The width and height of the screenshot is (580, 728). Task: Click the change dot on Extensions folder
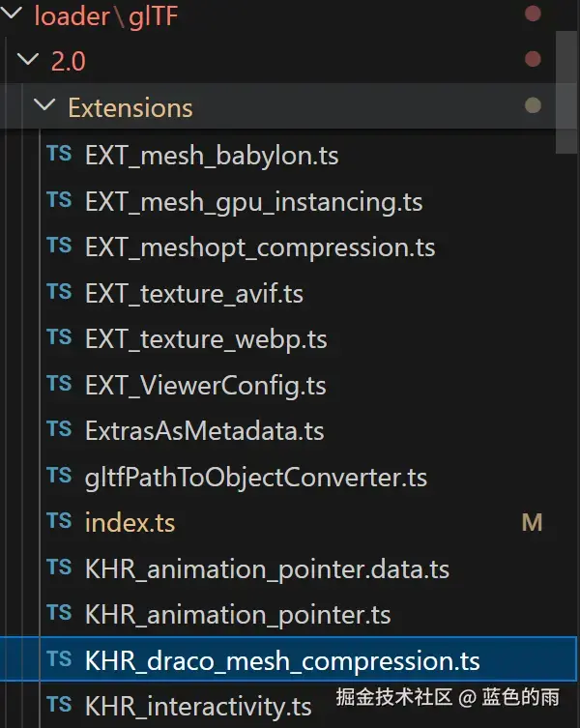click(532, 106)
